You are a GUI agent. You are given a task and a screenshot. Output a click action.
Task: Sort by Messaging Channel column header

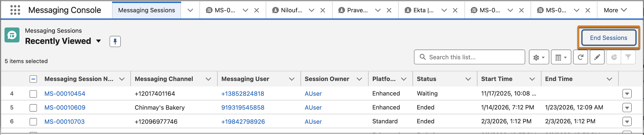click(x=164, y=79)
